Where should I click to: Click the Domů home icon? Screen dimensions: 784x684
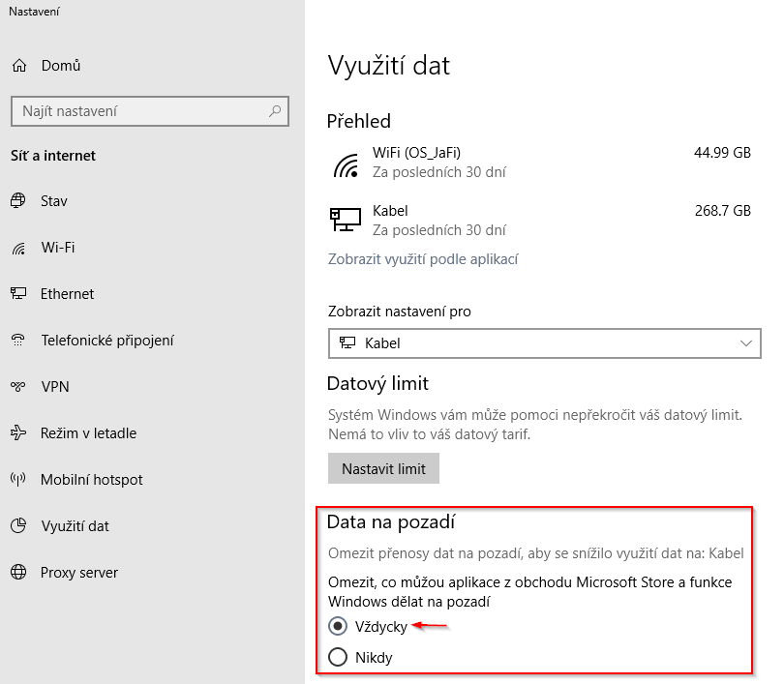(x=19, y=66)
